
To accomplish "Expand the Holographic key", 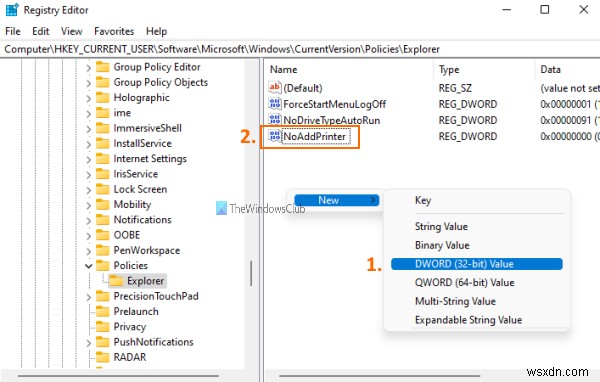I will (x=88, y=99).
